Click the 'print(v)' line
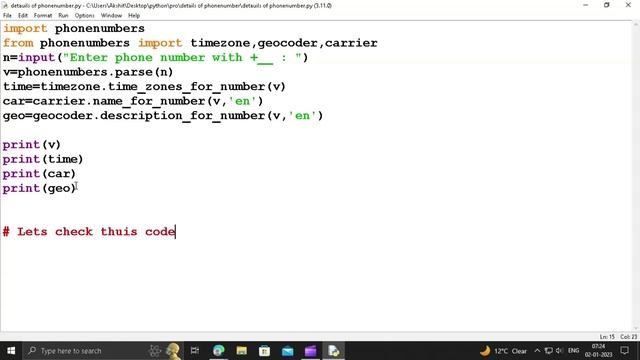 (31, 145)
